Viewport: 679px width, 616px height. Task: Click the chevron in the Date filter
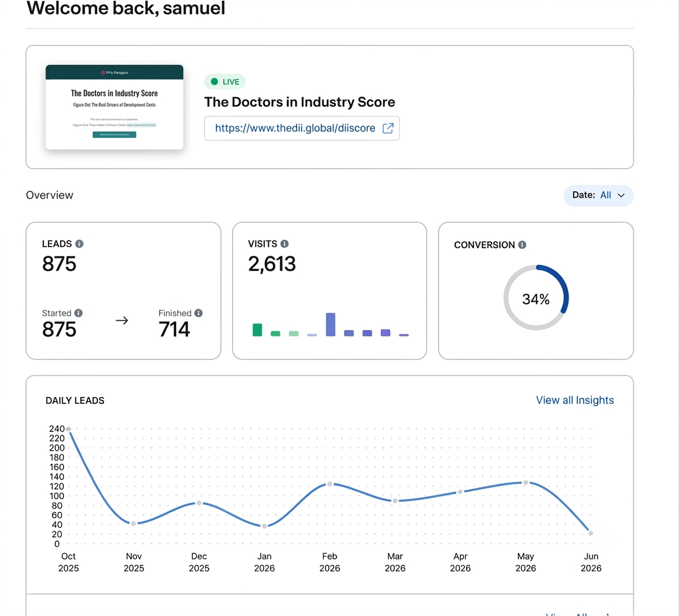click(x=621, y=196)
